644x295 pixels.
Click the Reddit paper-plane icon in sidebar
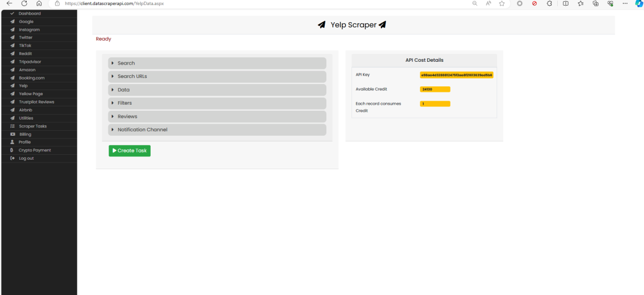(x=12, y=54)
